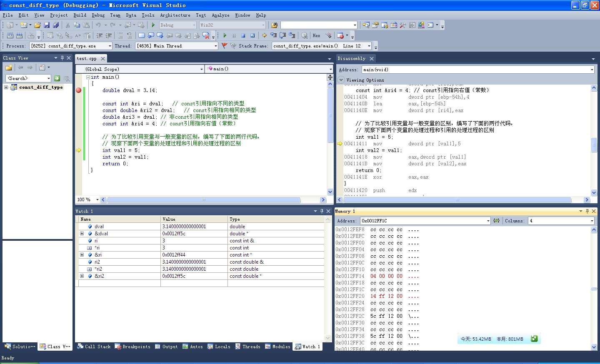Collapse the main() function outline in editor
600x364 pixels.
88,77
